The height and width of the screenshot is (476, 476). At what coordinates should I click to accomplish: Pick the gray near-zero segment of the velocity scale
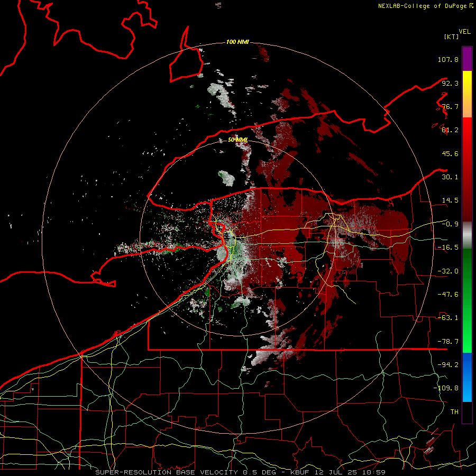click(x=467, y=235)
